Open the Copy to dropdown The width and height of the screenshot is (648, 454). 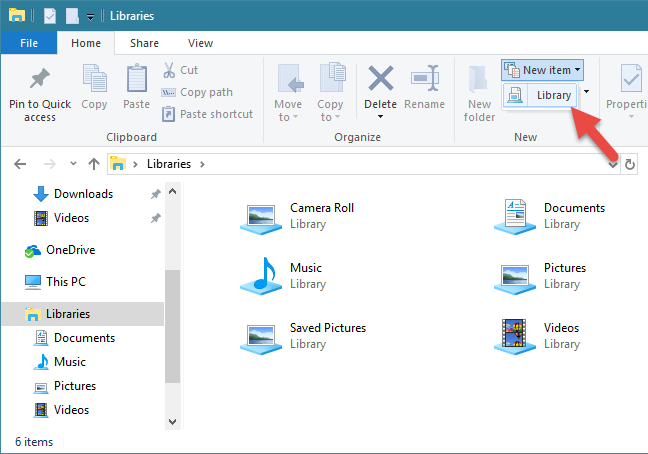330,93
